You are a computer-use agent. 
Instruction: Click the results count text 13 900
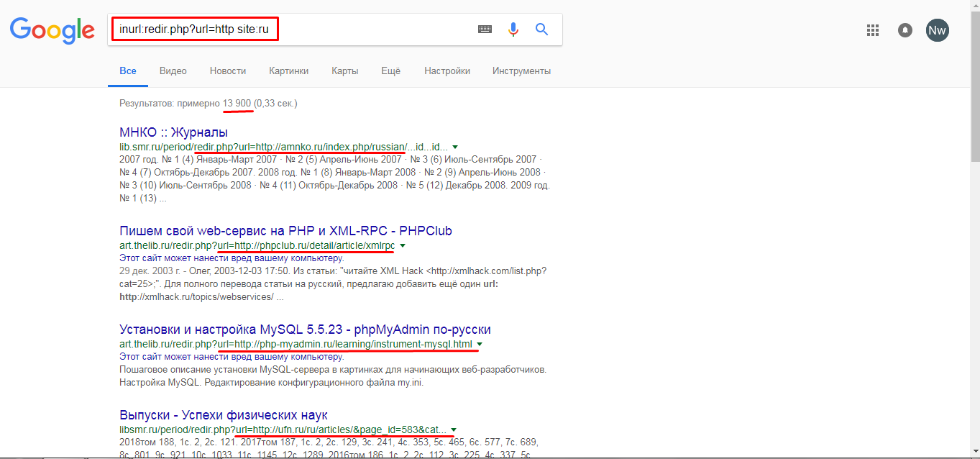coord(237,103)
